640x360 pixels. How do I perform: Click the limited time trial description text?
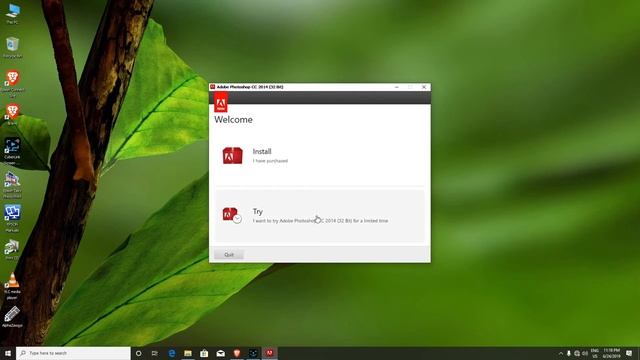320,221
